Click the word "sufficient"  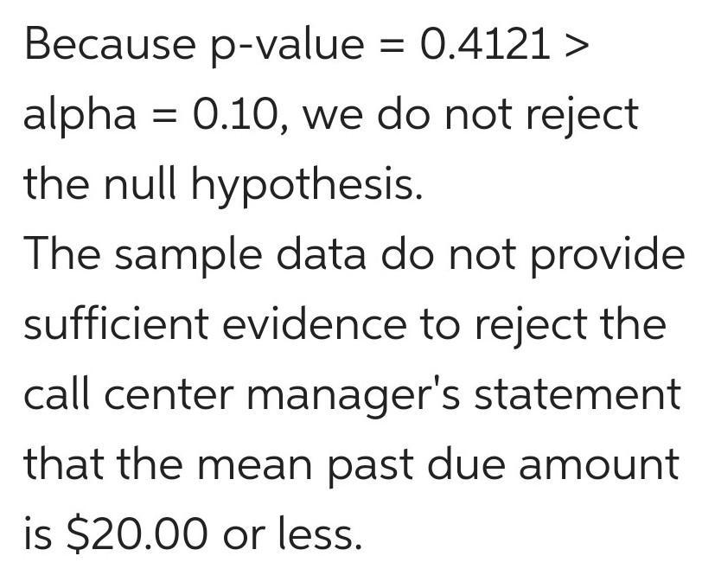coord(116,323)
